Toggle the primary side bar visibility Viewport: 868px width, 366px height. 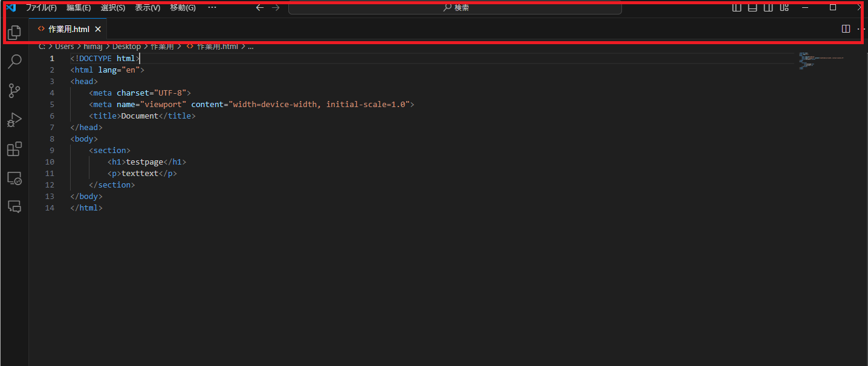click(x=737, y=7)
